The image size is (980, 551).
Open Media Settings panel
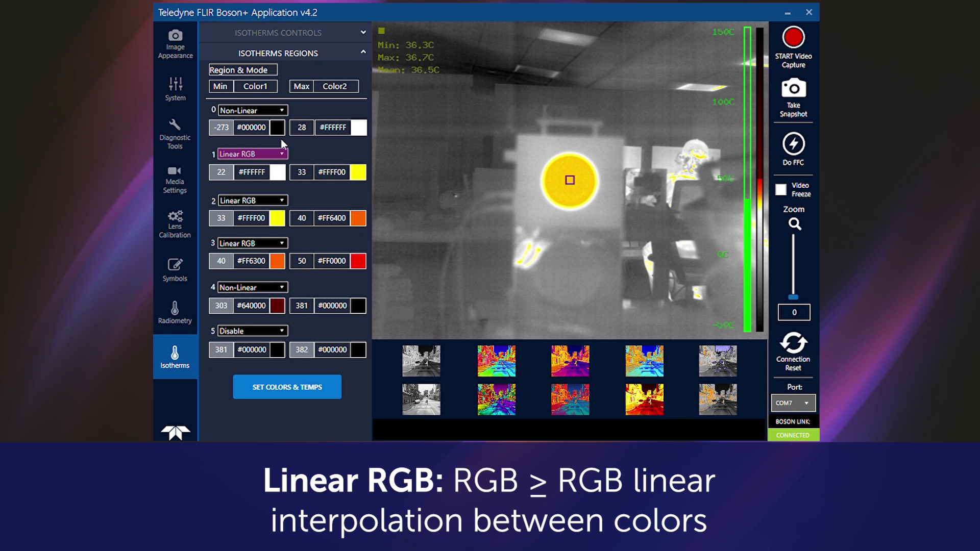coord(175,180)
